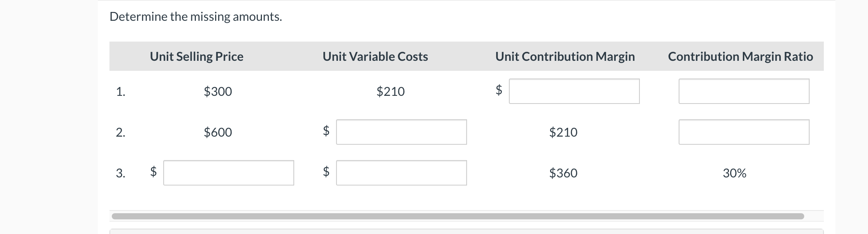Focus row 2 Unit Variable Costs field
Viewport: 868px width, 234px height.
pos(401,132)
